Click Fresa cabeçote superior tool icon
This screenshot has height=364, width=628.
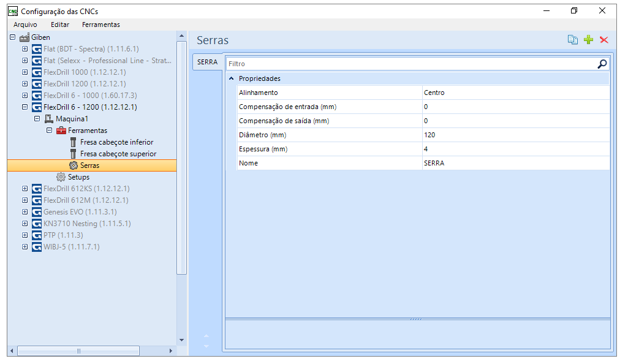74,154
